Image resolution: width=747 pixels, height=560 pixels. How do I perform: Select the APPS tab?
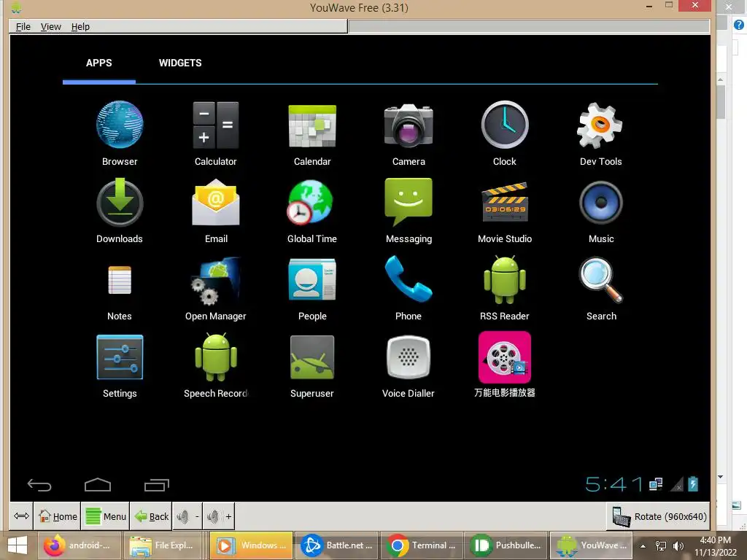point(99,63)
